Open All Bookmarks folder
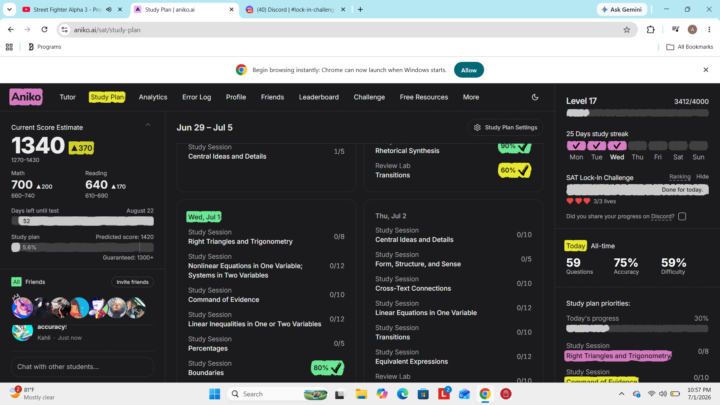 [x=690, y=47]
